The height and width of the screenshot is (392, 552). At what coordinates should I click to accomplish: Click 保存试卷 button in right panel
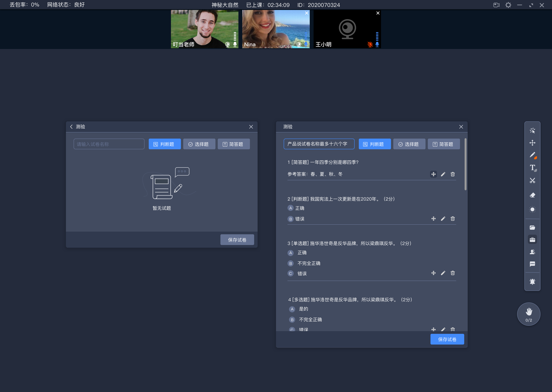447,339
